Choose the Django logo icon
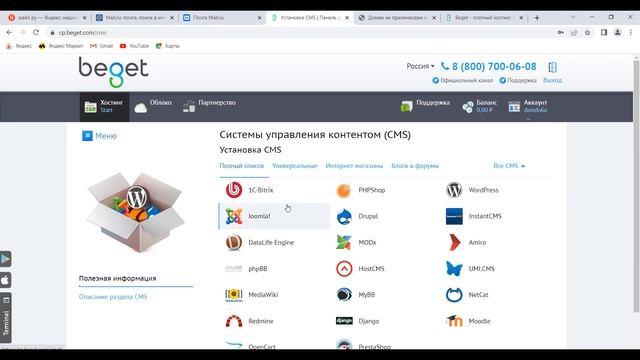 [344, 321]
